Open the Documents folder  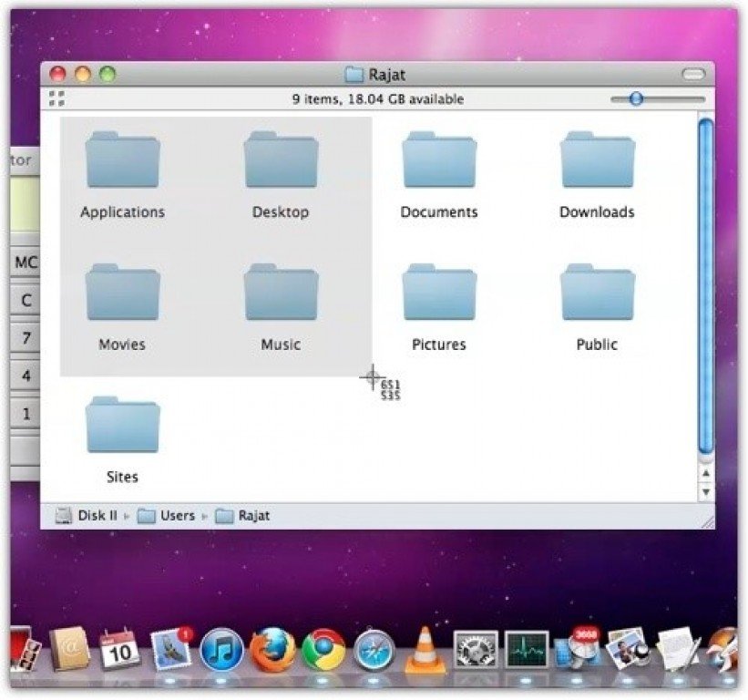(x=439, y=161)
